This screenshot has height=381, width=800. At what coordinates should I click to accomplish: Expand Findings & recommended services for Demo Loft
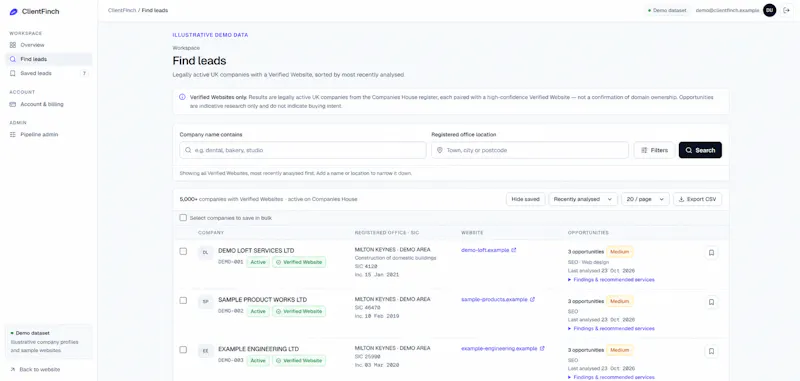pos(611,280)
